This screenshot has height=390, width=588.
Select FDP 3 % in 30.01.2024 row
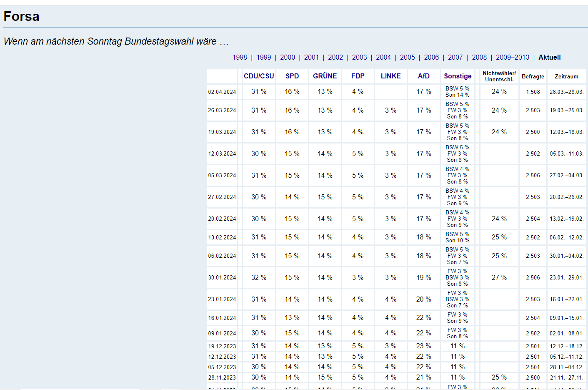click(x=358, y=277)
